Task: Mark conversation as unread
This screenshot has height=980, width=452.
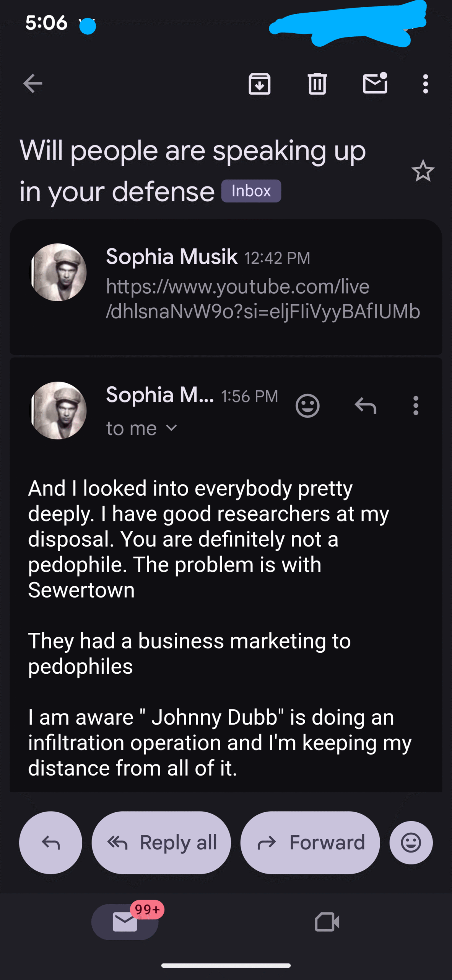Action: coord(375,83)
